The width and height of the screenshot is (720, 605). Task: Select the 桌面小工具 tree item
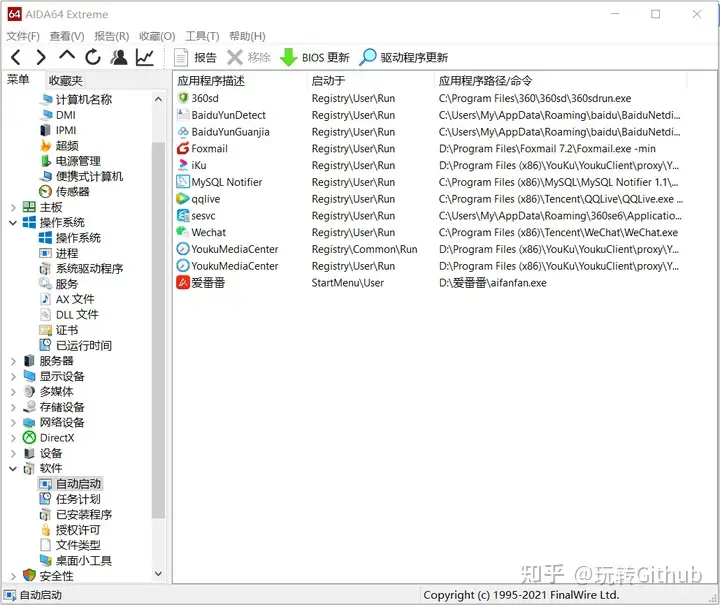[x=76, y=561]
